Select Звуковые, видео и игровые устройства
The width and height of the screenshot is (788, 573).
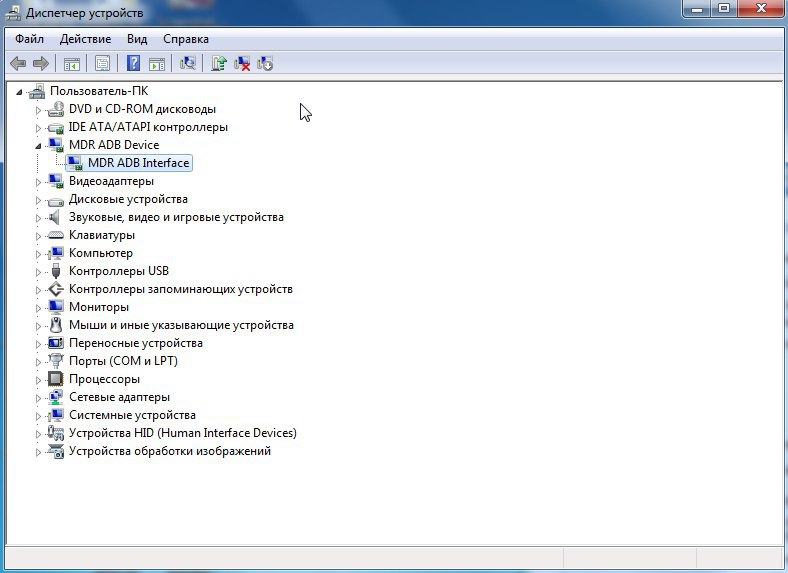click(x=176, y=217)
